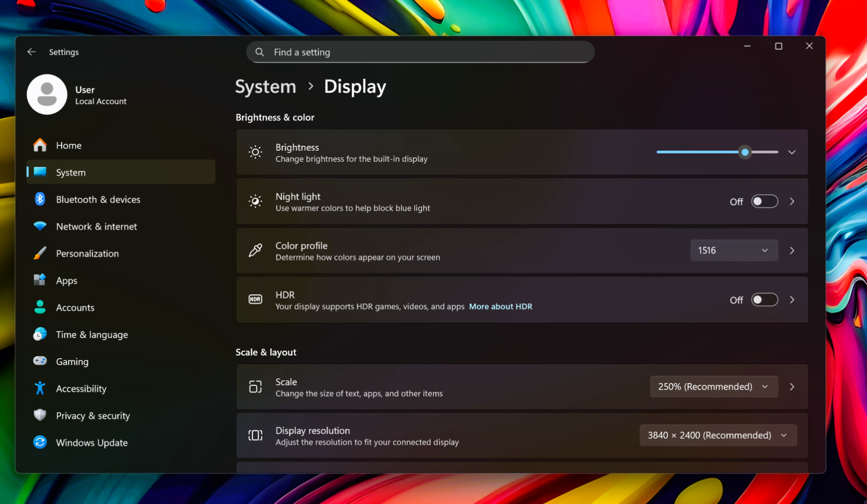The width and height of the screenshot is (867, 504).
Task: Click the Brightness & color heading
Action: point(275,117)
